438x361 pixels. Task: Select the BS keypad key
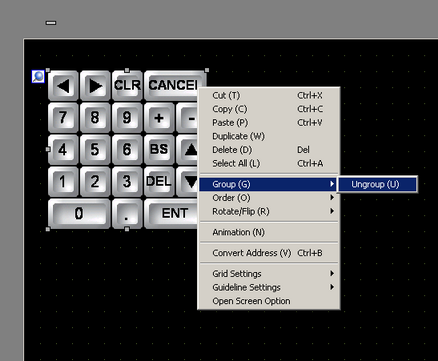tap(159, 149)
